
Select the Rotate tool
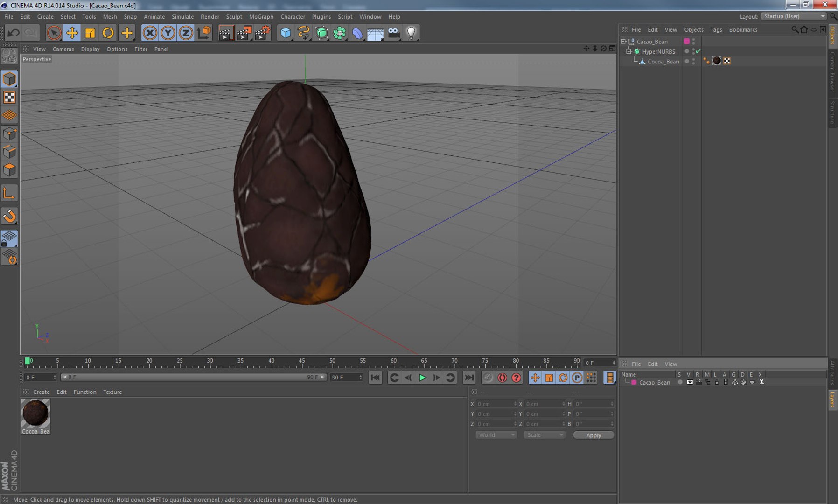pyautogui.click(x=108, y=33)
